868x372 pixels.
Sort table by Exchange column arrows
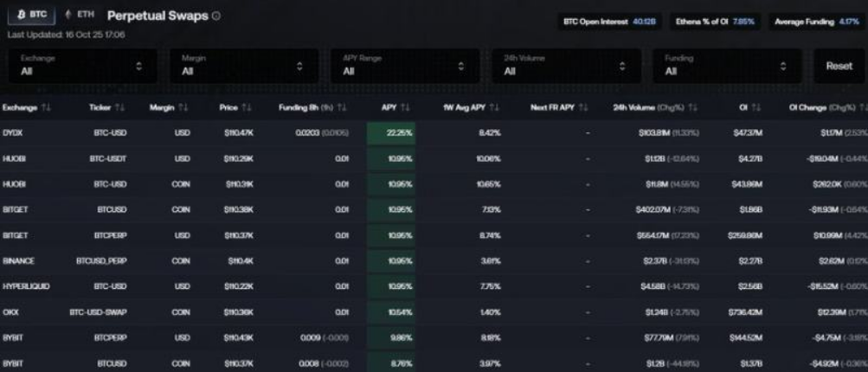[46, 108]
